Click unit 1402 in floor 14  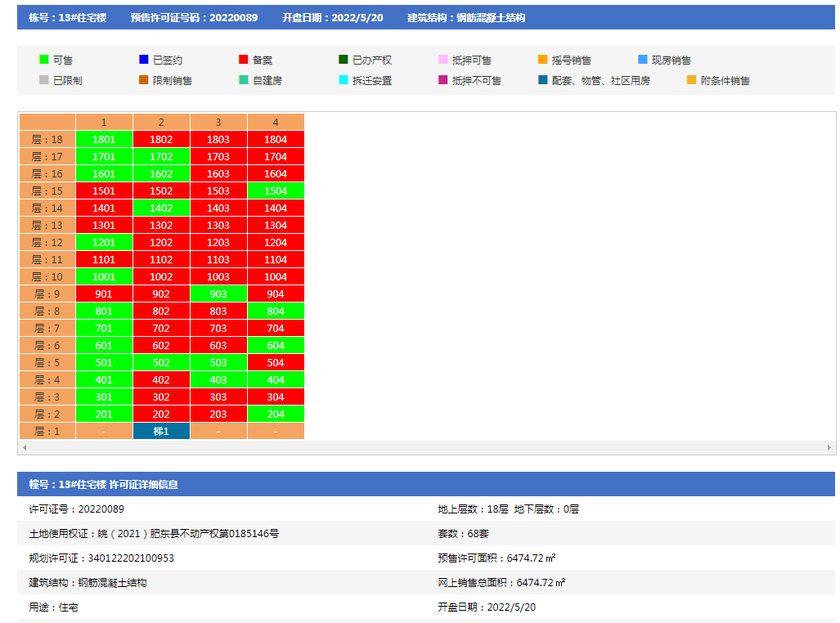pos(161,208)
